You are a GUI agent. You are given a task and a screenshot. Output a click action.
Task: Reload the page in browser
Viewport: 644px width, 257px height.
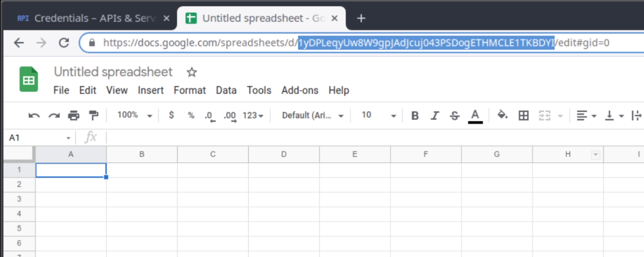point(64,43)
